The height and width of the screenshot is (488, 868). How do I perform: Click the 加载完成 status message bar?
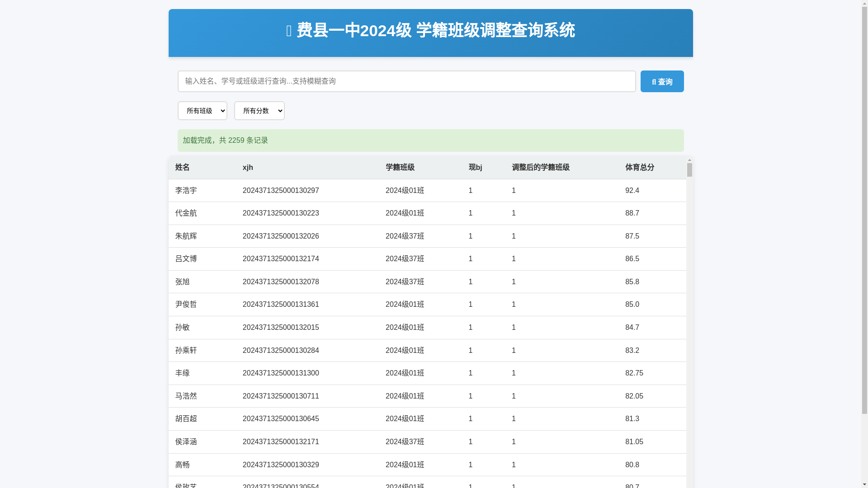coord(430,141)
